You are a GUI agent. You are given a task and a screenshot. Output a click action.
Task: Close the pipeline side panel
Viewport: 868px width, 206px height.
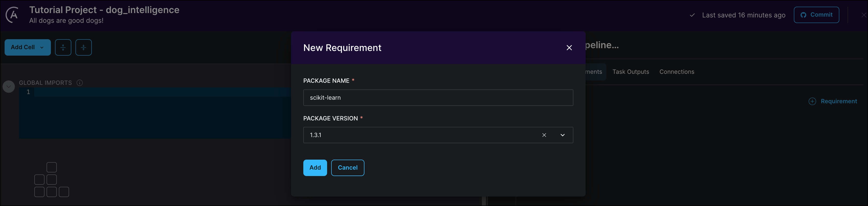(x=863, y=15)
